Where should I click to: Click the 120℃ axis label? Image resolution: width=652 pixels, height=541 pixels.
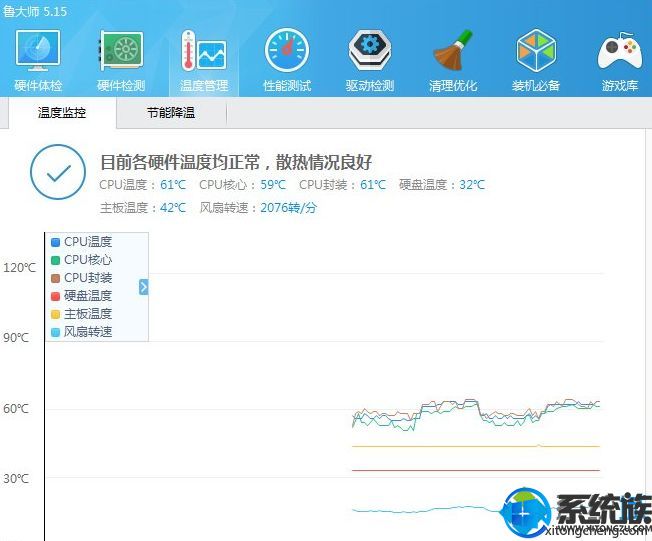(20, 267)
